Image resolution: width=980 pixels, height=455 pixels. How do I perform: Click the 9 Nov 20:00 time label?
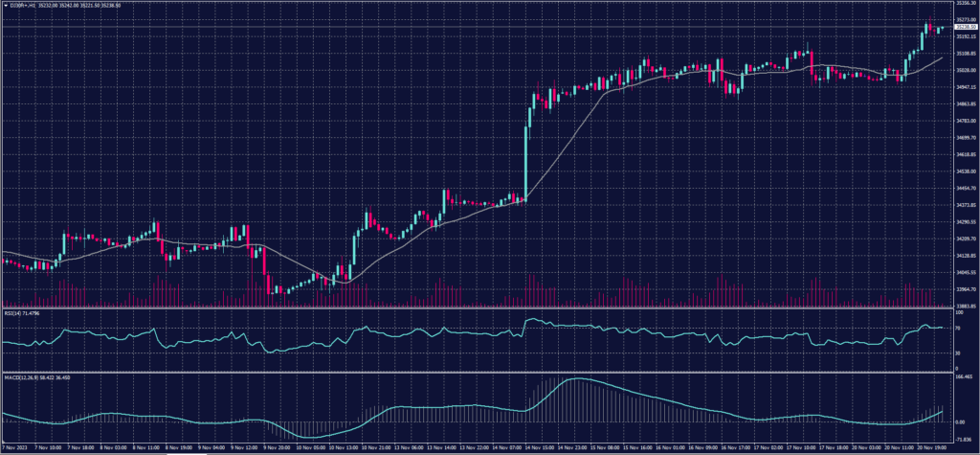(x=278, y=447)
